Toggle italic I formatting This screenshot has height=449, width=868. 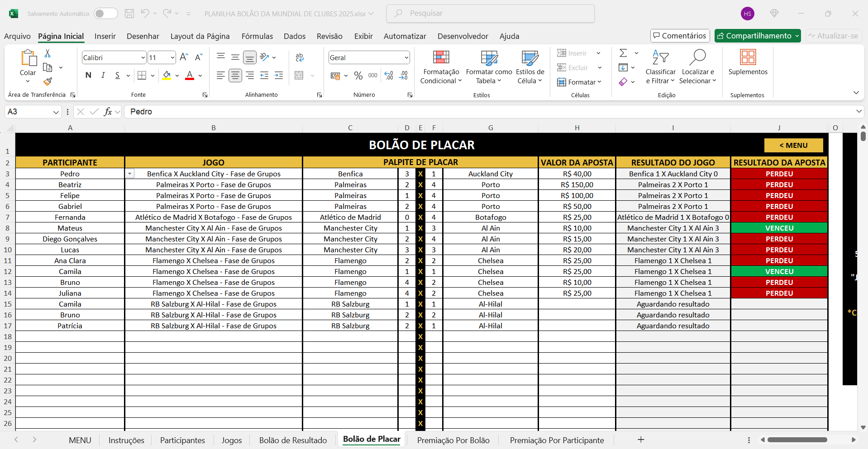coord(103,76)
